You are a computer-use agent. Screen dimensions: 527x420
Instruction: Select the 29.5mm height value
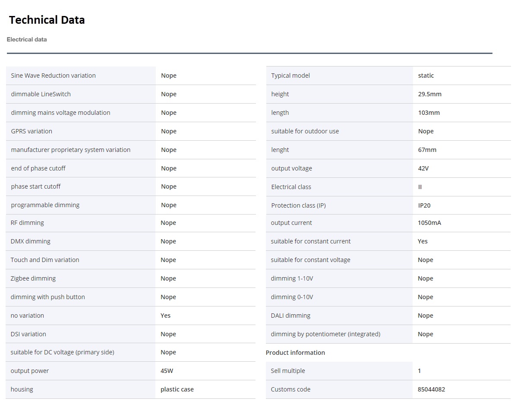click(x=429, y=94)
